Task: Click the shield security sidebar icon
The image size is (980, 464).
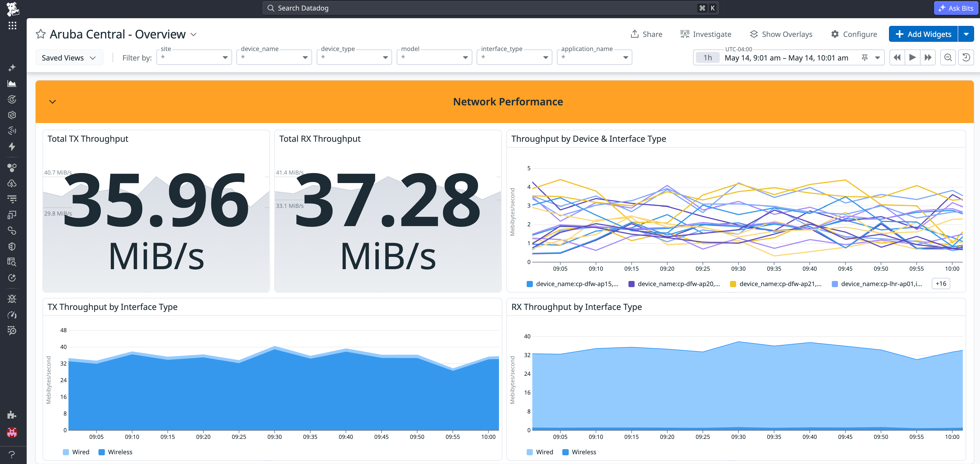Action: (12, 246)
